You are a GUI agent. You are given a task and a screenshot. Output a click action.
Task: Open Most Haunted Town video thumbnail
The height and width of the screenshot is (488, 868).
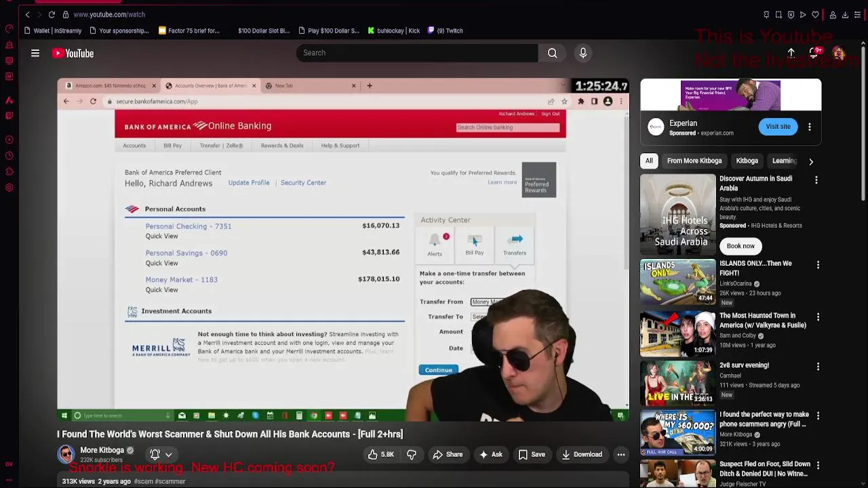coord(677,333)
